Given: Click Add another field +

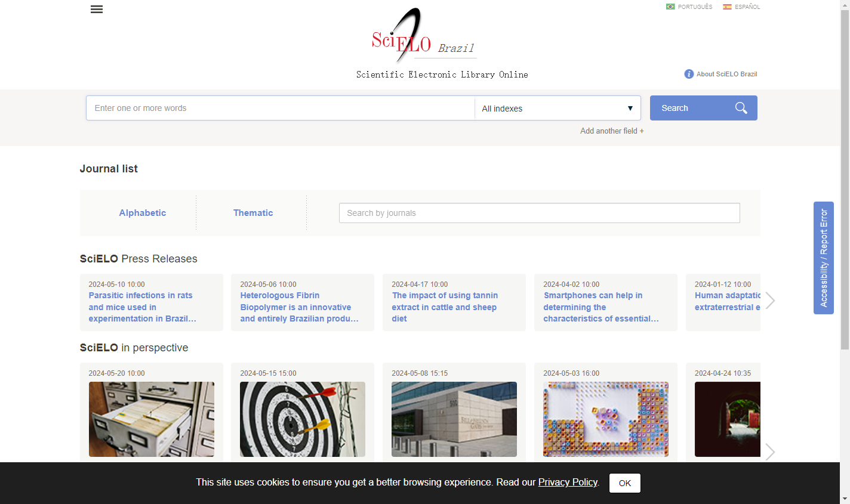Looking at the screenshot, I should 612,131.
